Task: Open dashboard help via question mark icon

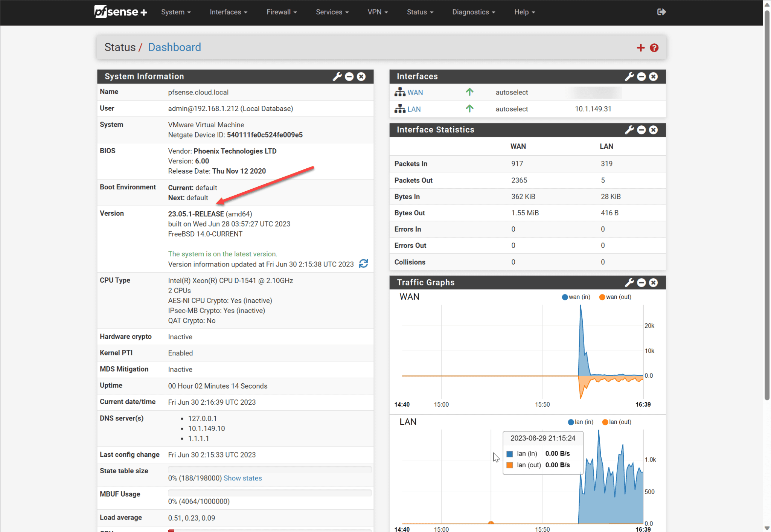Action: (x=654, y=47)
